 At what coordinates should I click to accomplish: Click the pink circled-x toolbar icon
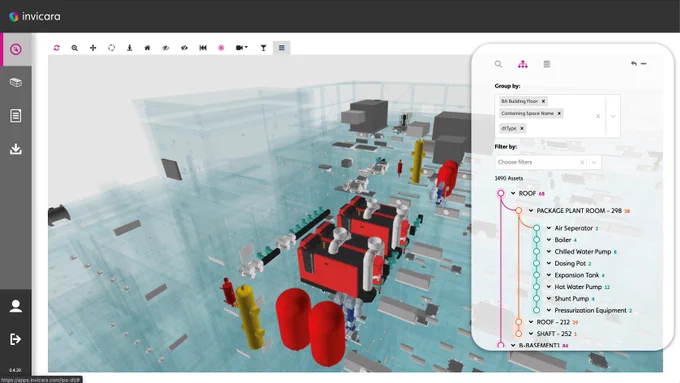click(x=221, y=48)
